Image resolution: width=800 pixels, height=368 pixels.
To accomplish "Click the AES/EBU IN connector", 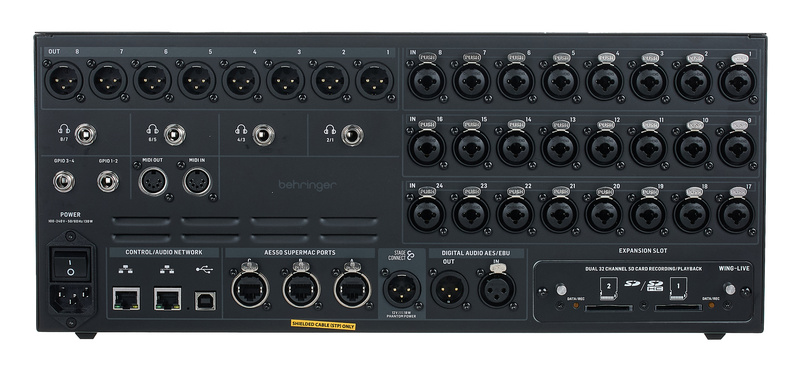I will [x=496, y=289].
